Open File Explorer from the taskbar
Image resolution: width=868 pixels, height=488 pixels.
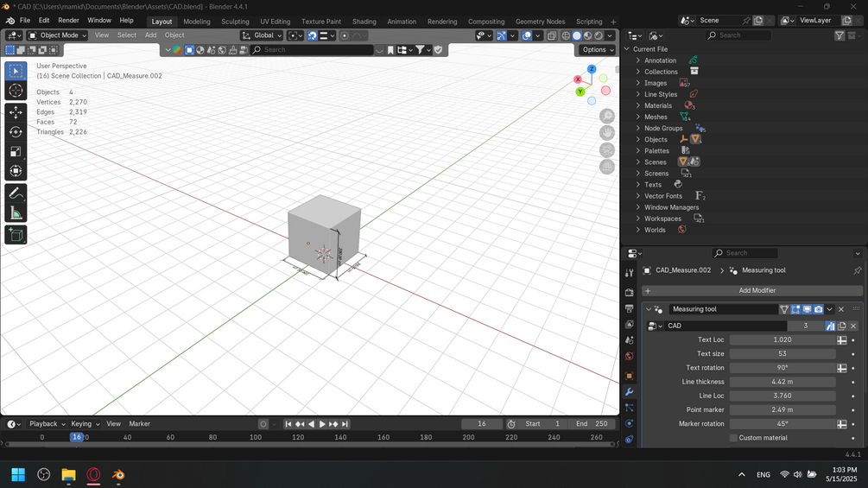[68, 475]
